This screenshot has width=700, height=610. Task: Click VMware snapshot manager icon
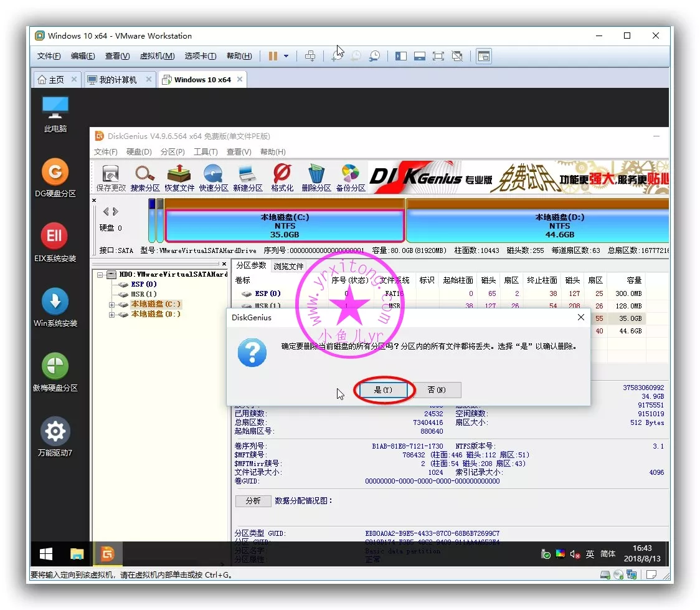(x=374, y=56)
